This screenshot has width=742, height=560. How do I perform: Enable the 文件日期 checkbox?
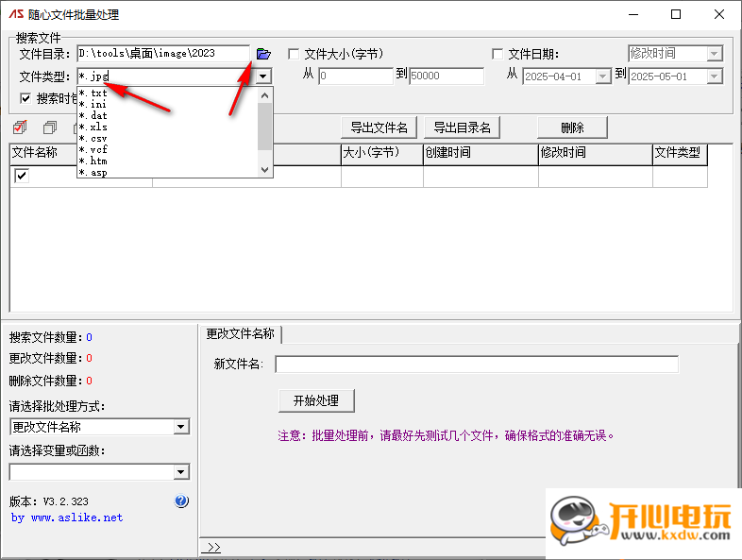tap(497, 54)
